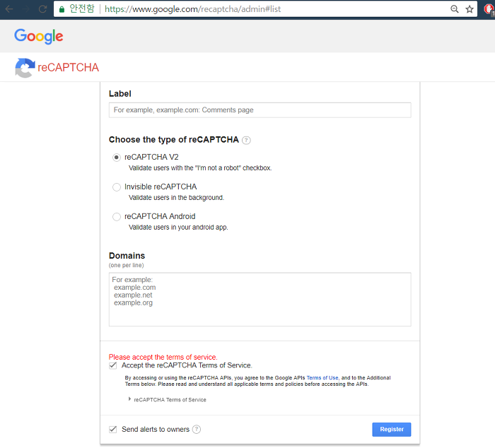Screen dimensions: 495x448
Task: Click the browser forward arrow
Action: pos(26,9)
